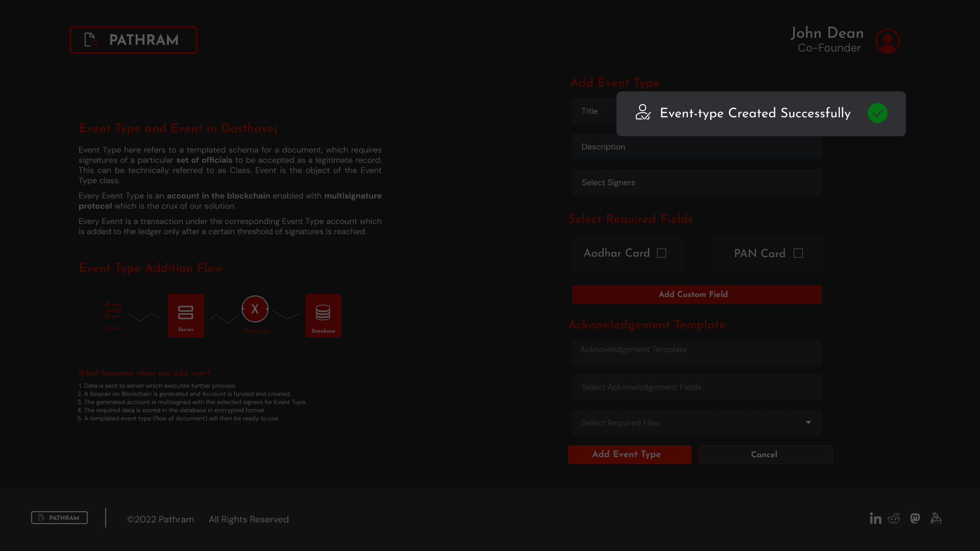Focus the Description input field

[x=697, y=147]
